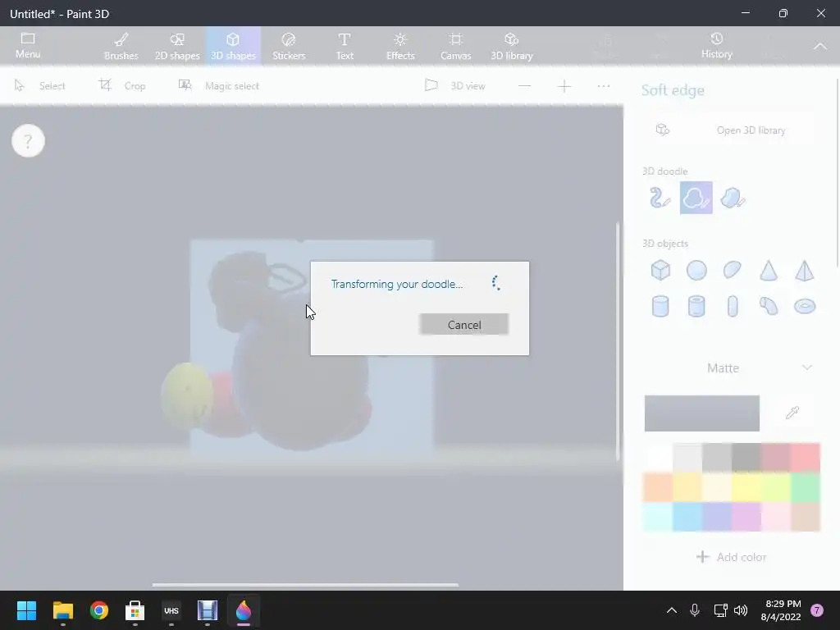Image resolution: width=840 pixels, height=630 pixels.
Task: Click Add color button
Action: 731,557
